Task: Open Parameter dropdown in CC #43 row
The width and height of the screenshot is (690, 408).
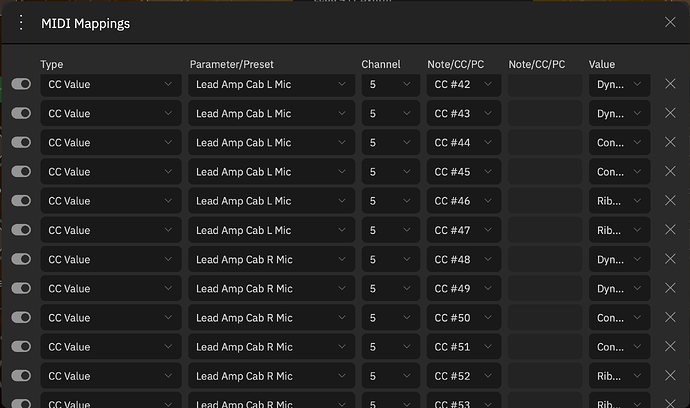Action: (x=272, y=113)
